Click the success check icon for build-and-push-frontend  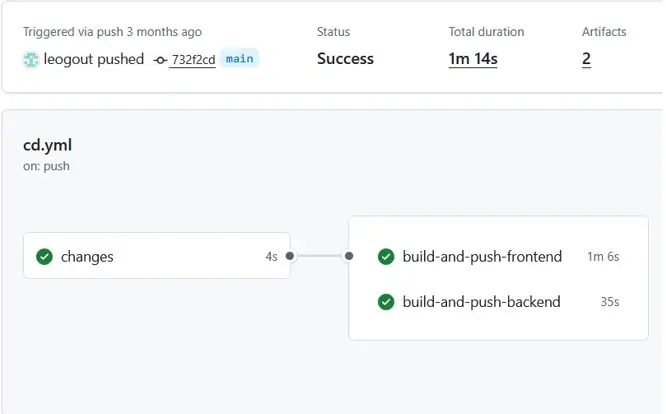(x=386, y=257)
